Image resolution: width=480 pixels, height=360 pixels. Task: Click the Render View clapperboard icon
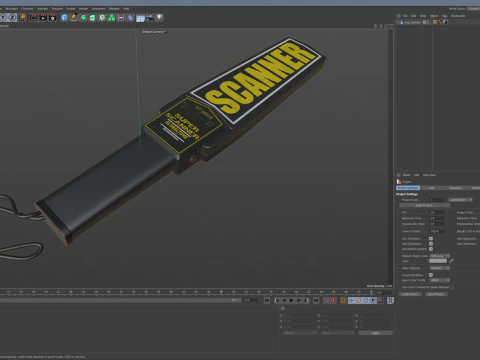pyautogui.click(x=34, y=17)
